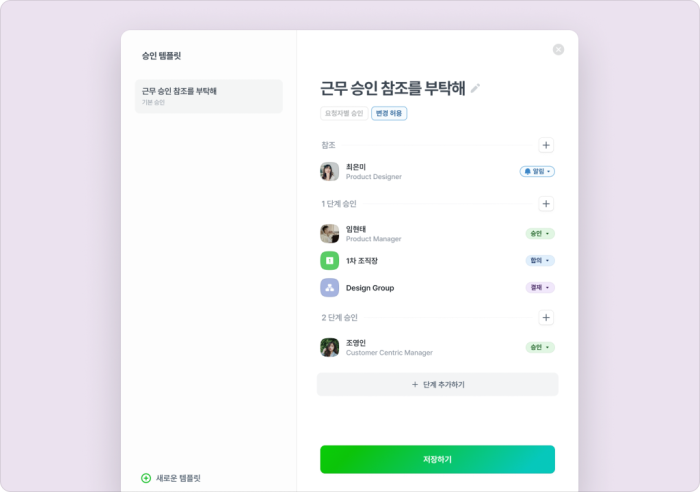This screenshot has width=700, height=492.
Task: Toggle the 변경 허용 tag
Action: pyautogui.click(x=389, y=113)
